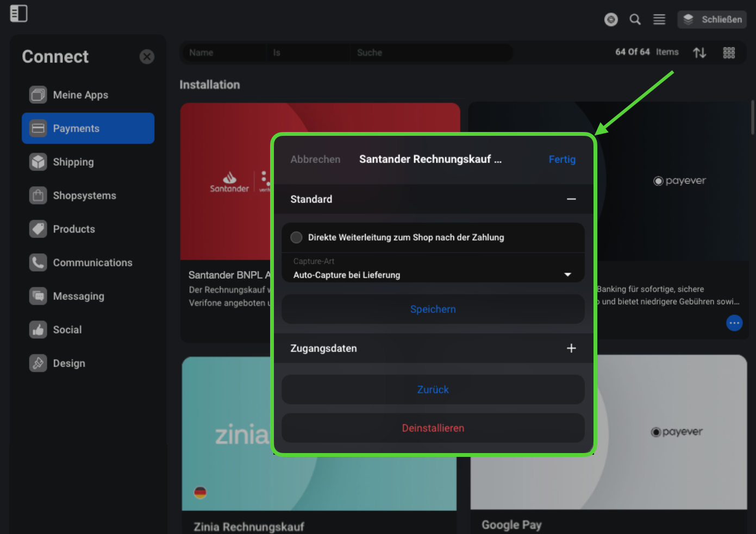Screen dimensions: 756x534
Task: Cancel the dialog with Abbrechen
Action: pos(315,159)
